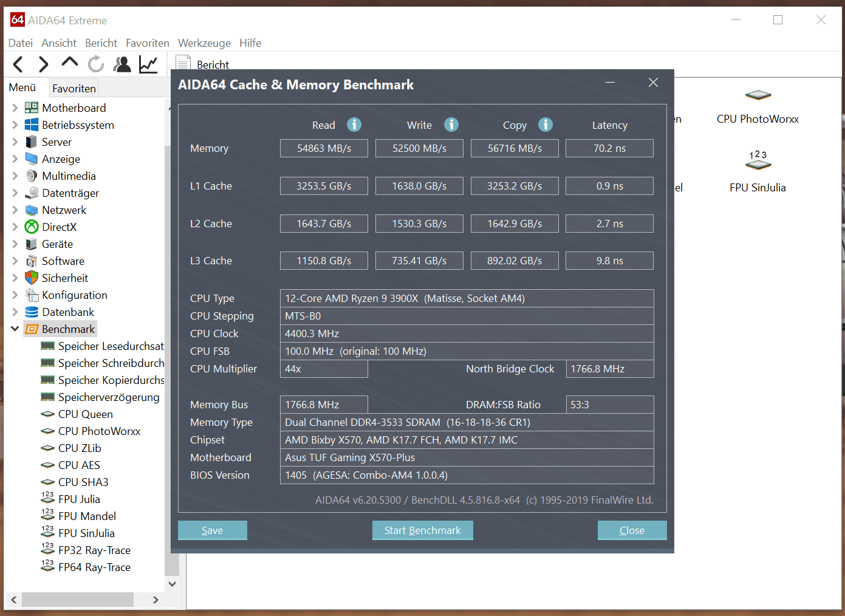Select the Sicherheit shield icon

[x=32, y=278]
